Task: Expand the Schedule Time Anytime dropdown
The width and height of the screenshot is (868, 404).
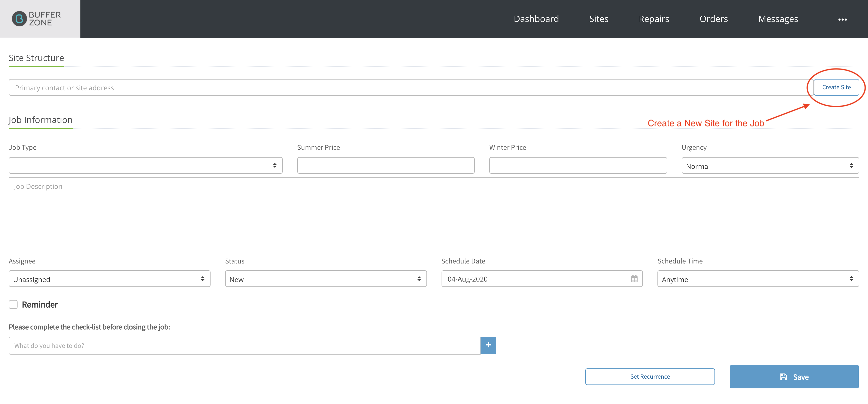Action: [758, 279]
